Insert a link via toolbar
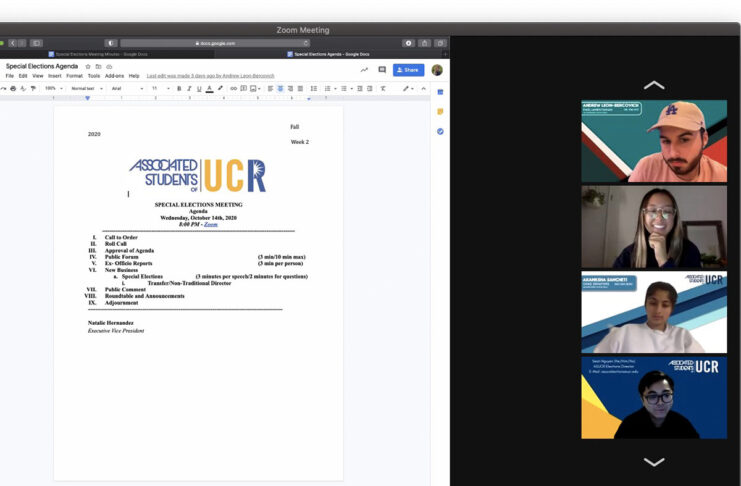The image size is (741, 486). click(233, 88)
